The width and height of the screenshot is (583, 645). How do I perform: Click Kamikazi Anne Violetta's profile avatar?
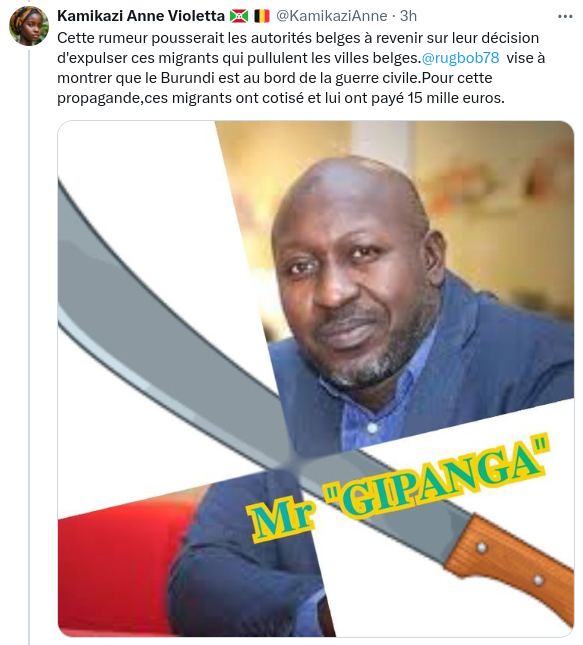(29, 26)
